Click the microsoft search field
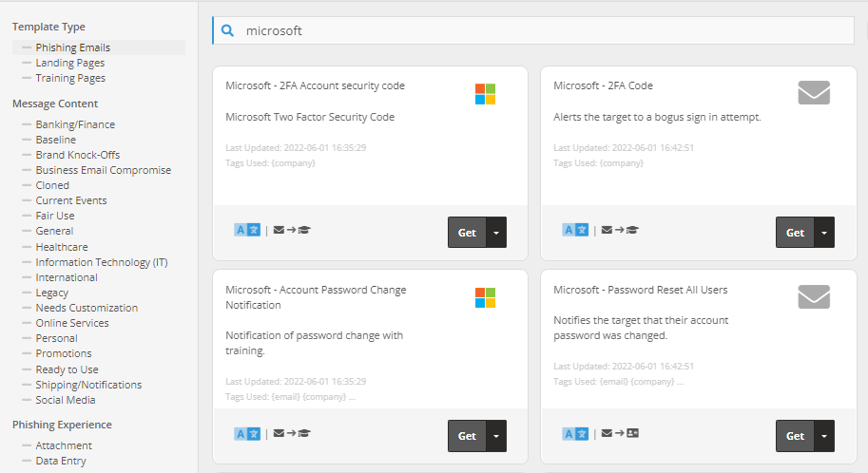 tap(533, 30)
